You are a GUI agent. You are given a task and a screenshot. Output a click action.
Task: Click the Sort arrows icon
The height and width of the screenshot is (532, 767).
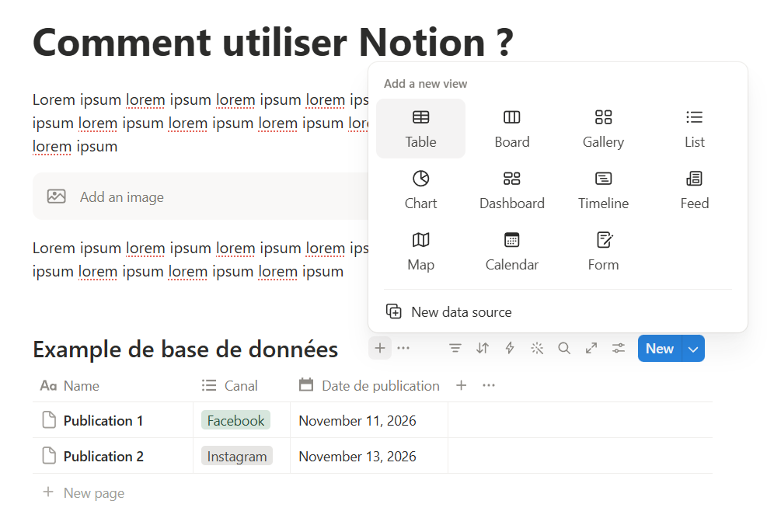483,348
